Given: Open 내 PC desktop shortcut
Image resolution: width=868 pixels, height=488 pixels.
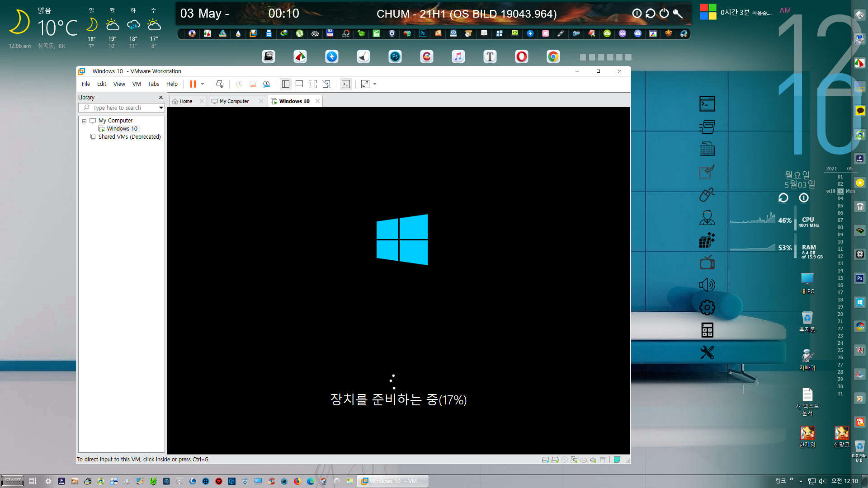Looking at the screenshot, I should click(x=807, y=283).
